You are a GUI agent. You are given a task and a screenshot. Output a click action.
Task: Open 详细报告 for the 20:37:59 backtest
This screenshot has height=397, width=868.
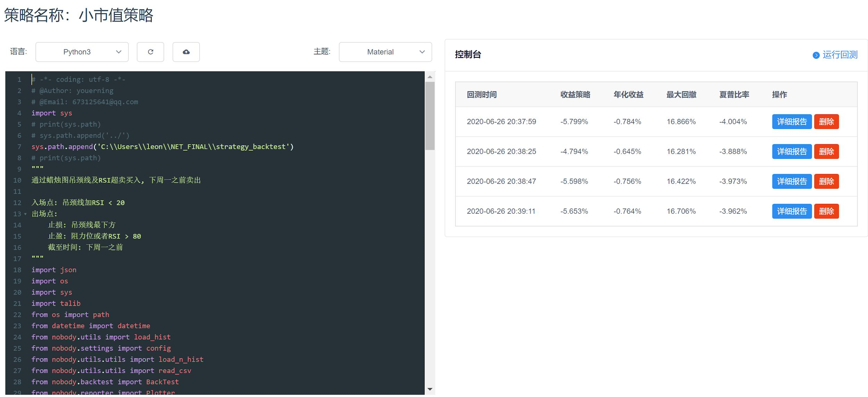click(792, 122)
